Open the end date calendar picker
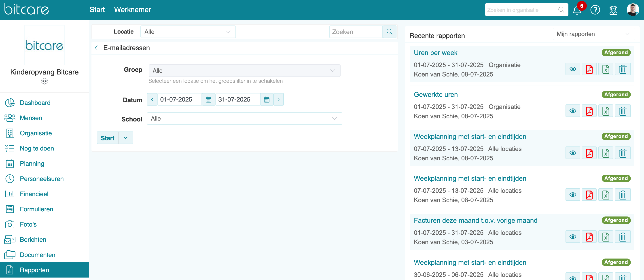This screenshot has height=280, width=644. click(267, 100)
